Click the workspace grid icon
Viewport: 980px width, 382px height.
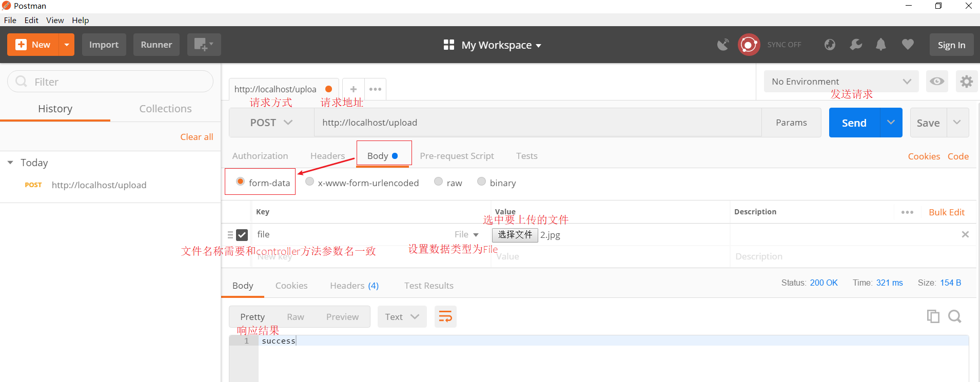click(449, 45)
